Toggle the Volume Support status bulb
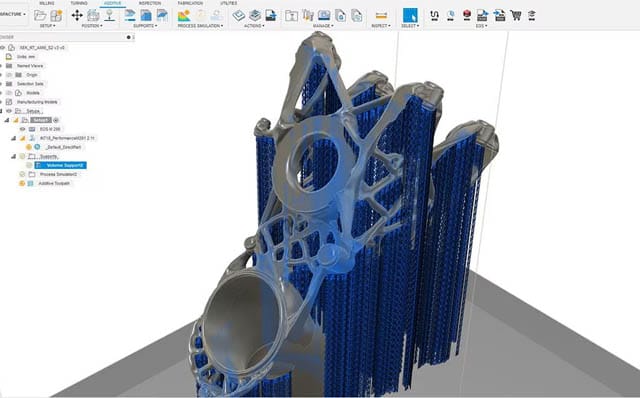Image resolution: width=640 pixels, height=398 pixels. 29,165
